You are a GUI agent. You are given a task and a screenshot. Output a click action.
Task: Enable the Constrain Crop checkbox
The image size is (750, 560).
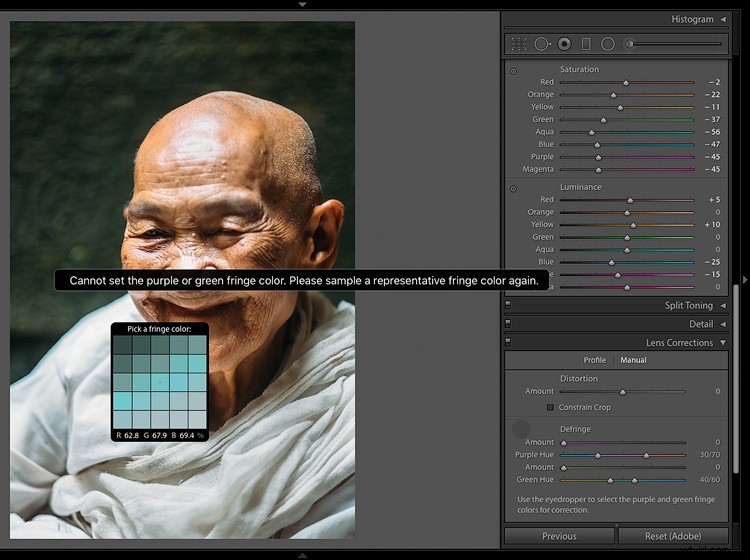pyautogui.click(x=550, y=407)
